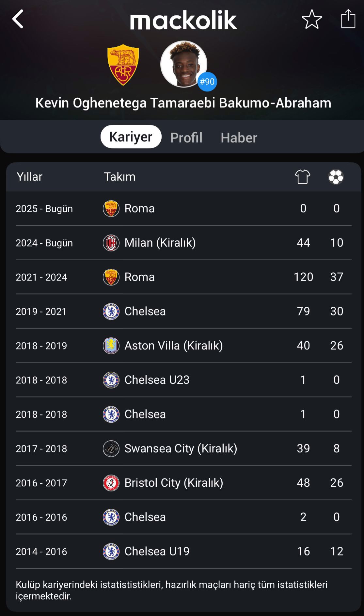Tap the back arrow icon
Viewport: 364px width, 616px height.
tap(18, 19)
